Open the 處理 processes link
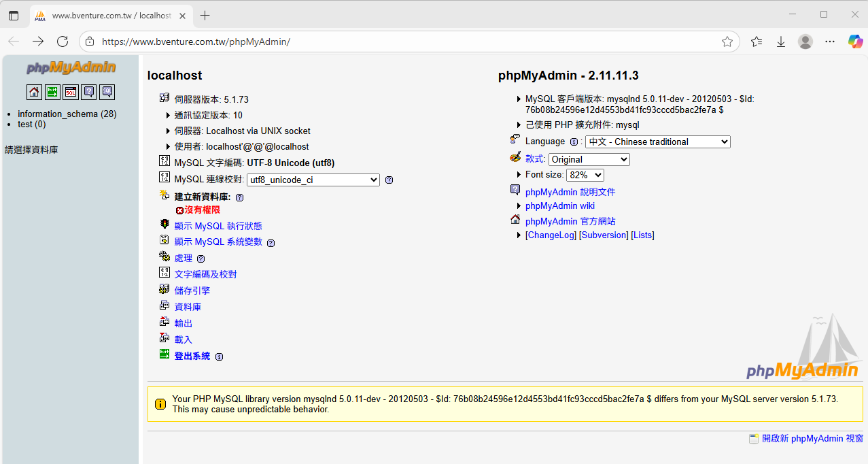This screenshot has height=464, width=868. [184, 259]
